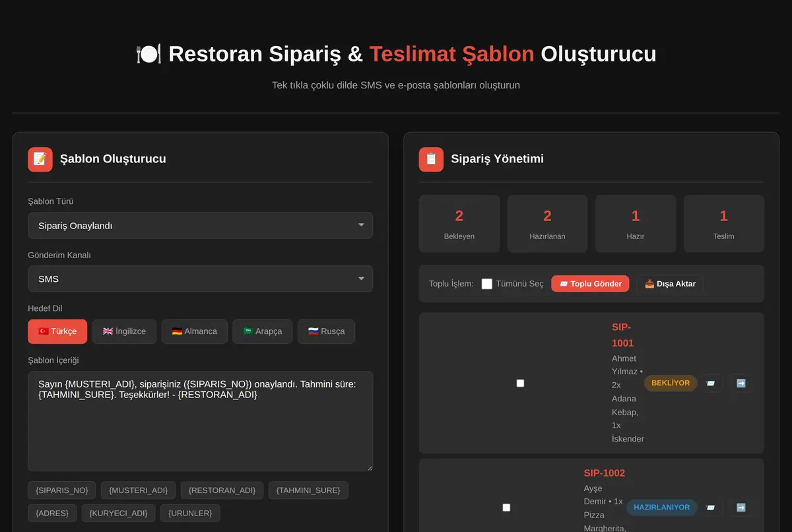Screen dimensions: 792x532
Task: Click the Hazır stats card
Action: point(636,224)
